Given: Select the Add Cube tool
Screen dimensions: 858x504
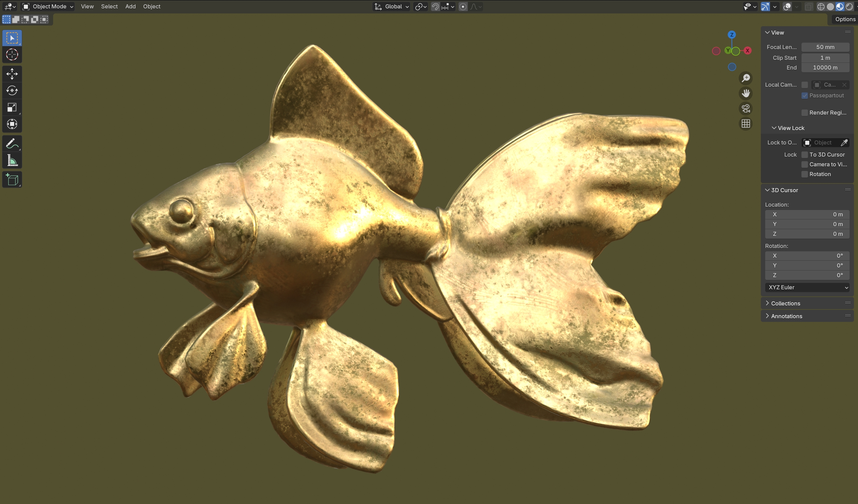Looking at the screenshot, I should tap(12, 180).
